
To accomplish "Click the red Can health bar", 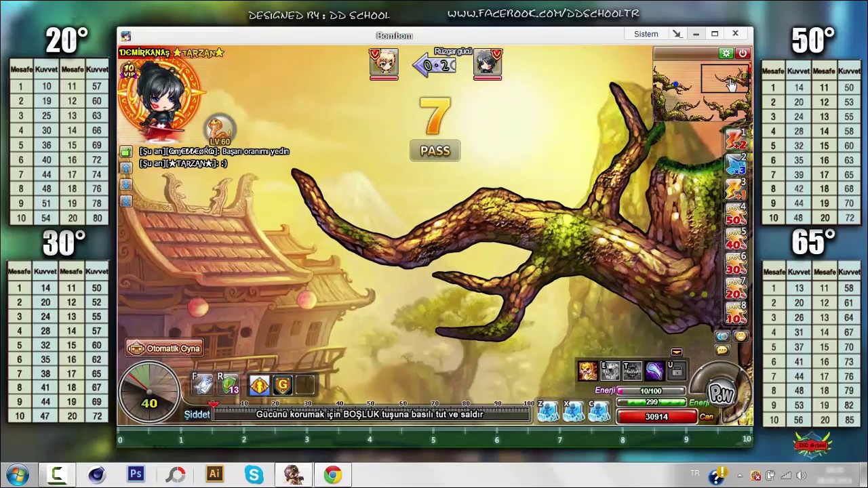I will [x=656, y=417].
